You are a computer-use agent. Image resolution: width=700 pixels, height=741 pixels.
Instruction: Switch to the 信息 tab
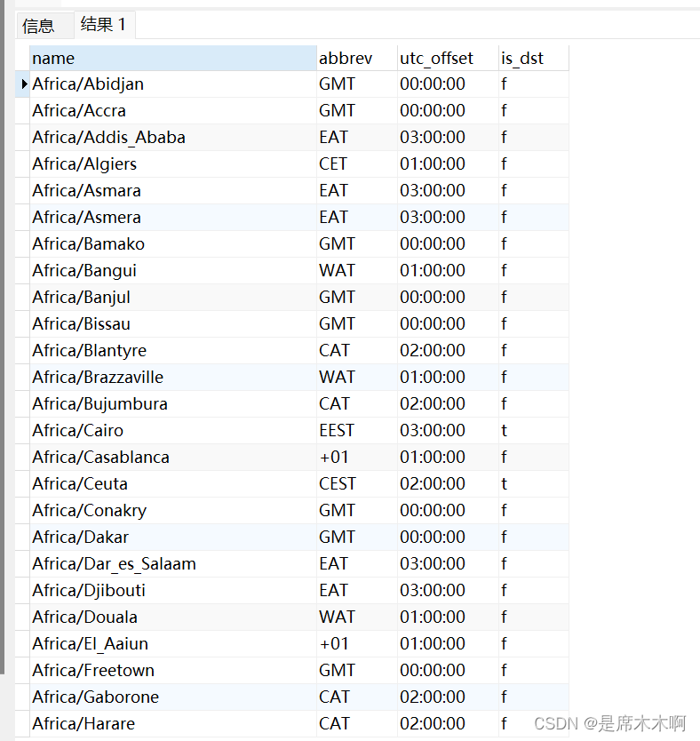(x=39, y=25)
